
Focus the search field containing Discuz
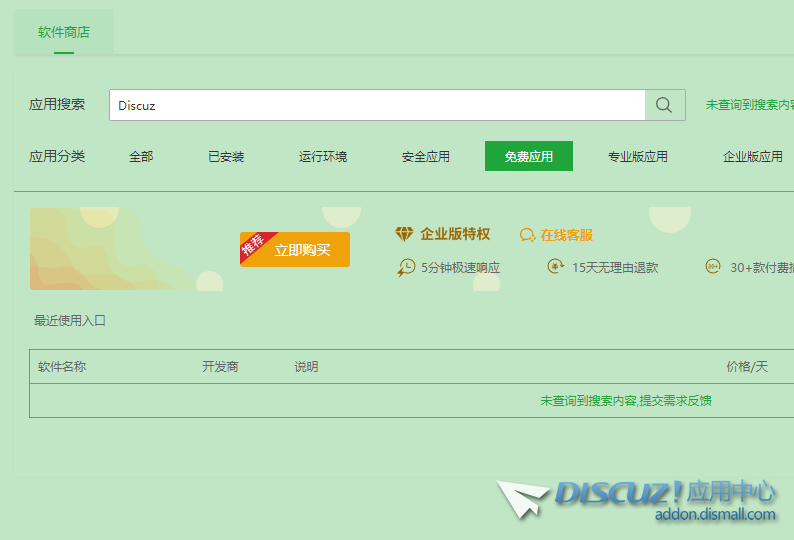tap(376, 105)
